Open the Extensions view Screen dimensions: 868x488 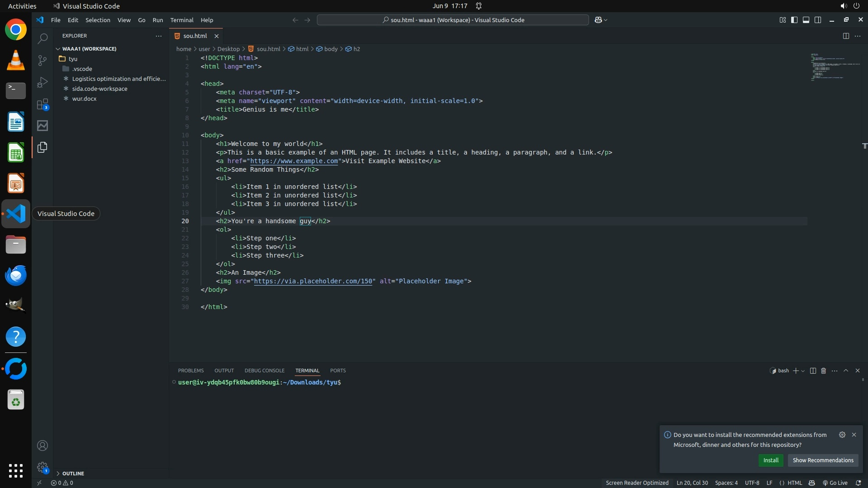(x=42, y=104)
